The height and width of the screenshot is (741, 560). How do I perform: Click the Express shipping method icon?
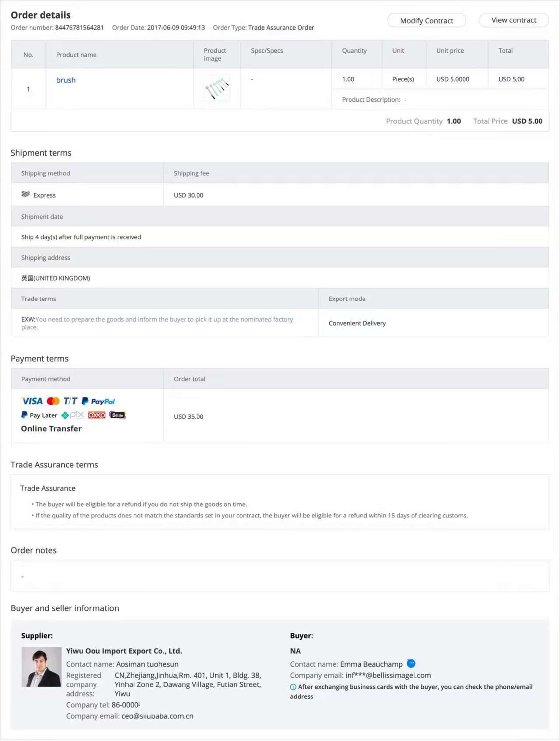coord(26,194)
